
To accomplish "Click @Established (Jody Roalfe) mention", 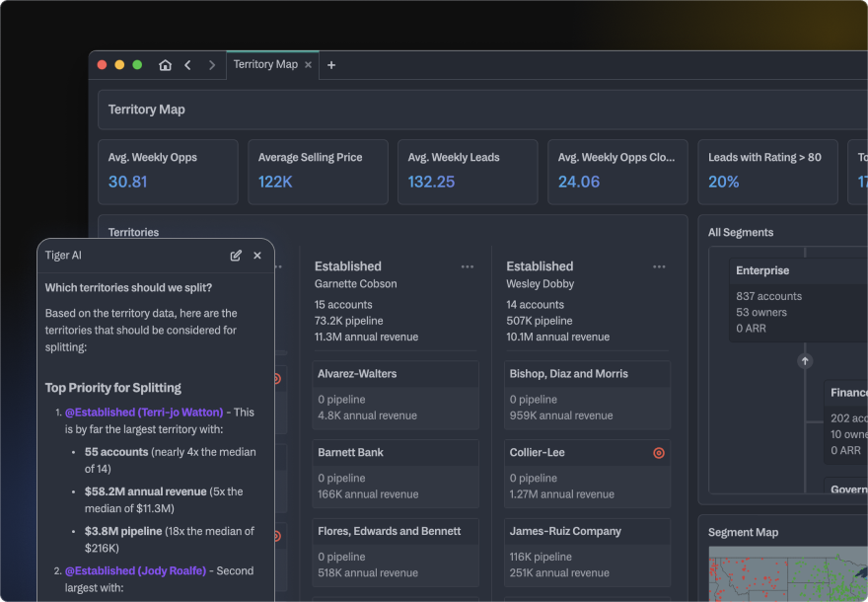I will click(x=136, y=570).
